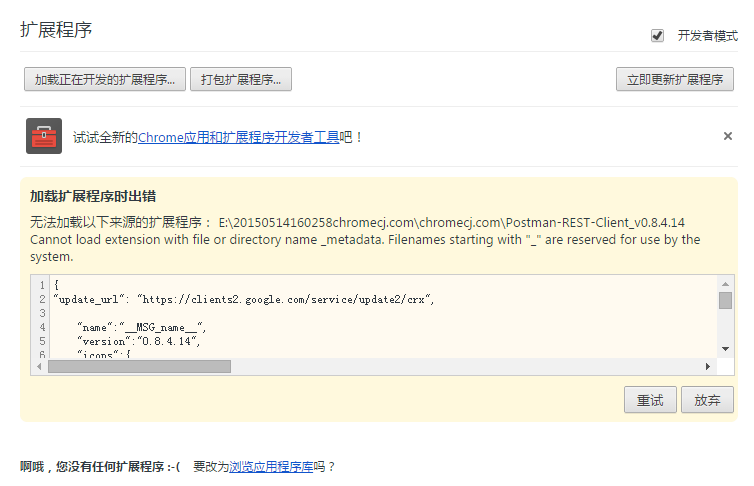Open the 浏览应用程序库 link

click(271, 467)
